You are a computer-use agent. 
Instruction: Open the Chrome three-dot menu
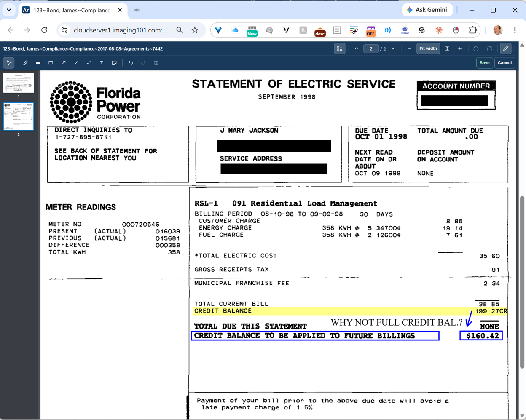(515, 30)
